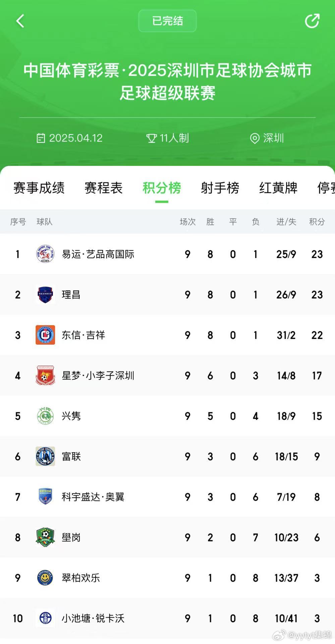This screenshot has height=644, width=335.
Task: Select the 积分榜 standings tab
Action: pyautogui.click(x=162, y=188)
